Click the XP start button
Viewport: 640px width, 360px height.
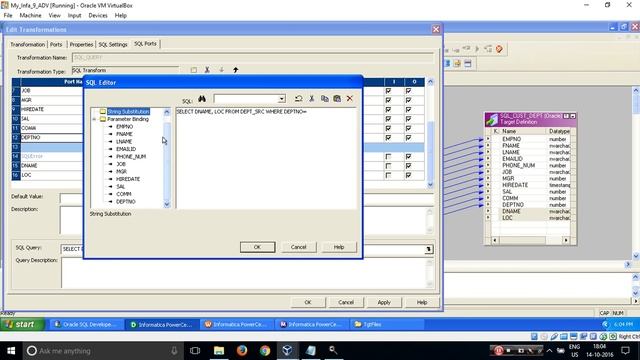pyautogui.click(x=22, y=324)
